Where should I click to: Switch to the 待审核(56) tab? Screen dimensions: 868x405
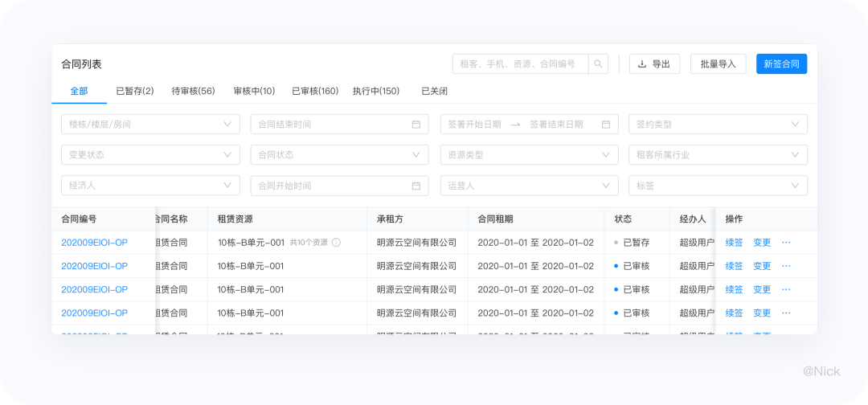193,92
